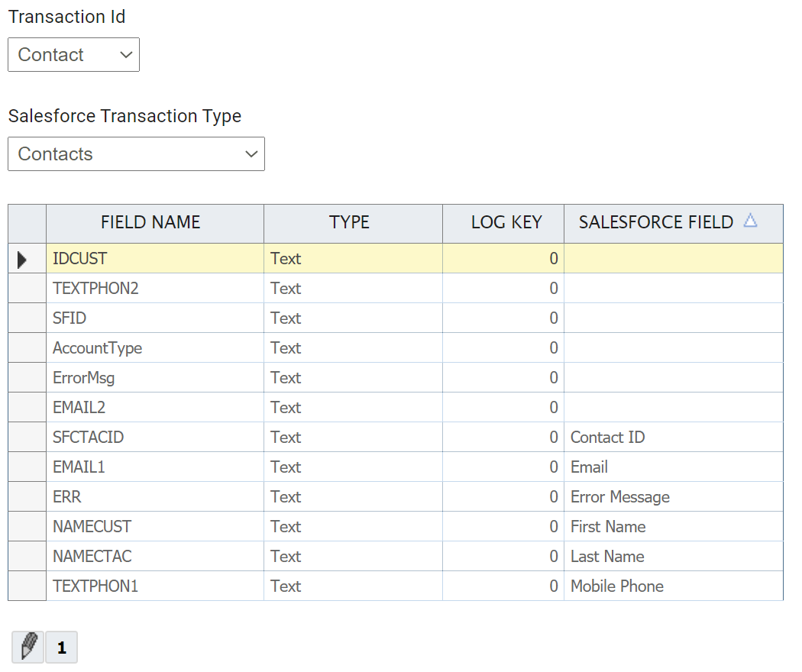Select the NAMECUST row
The width and height of the screenshot is (802, 672).
click(92, 527)
